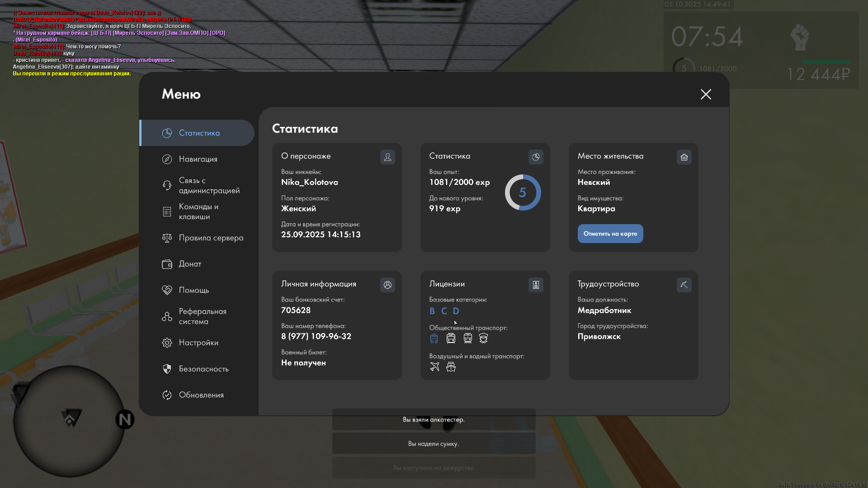Click the blue trolleybus license icon

[434, 338]
